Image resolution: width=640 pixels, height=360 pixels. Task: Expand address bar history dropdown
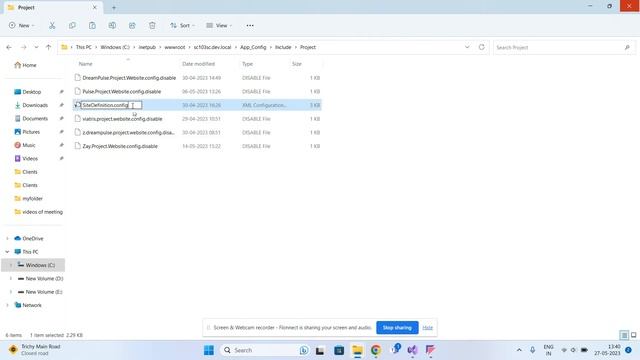coord(467,47)
